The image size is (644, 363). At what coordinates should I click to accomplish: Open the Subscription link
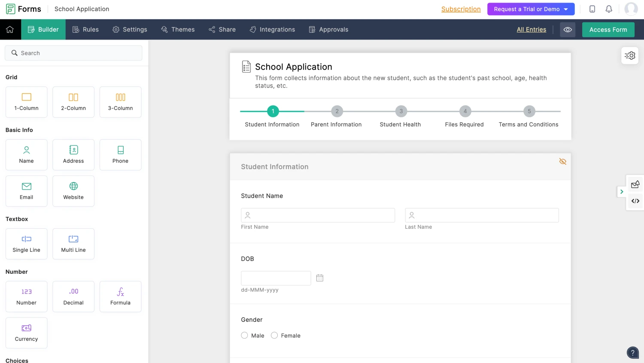[461, 9]
